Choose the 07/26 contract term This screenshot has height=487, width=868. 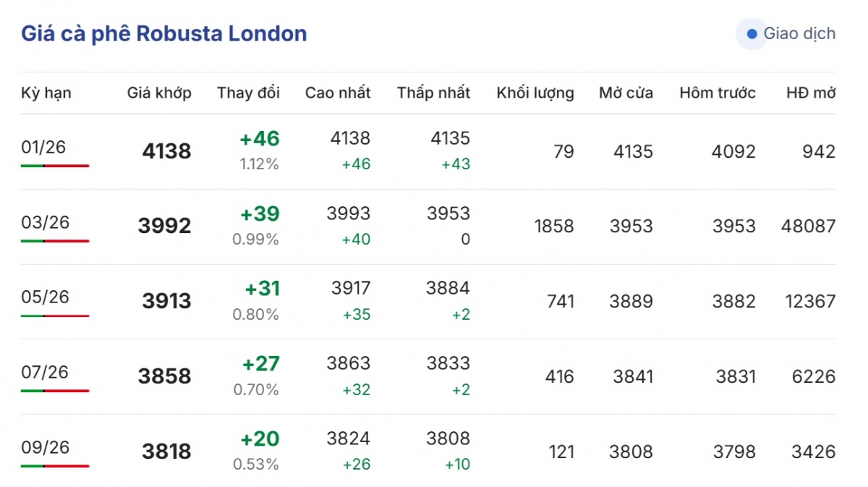click(45, 372)
